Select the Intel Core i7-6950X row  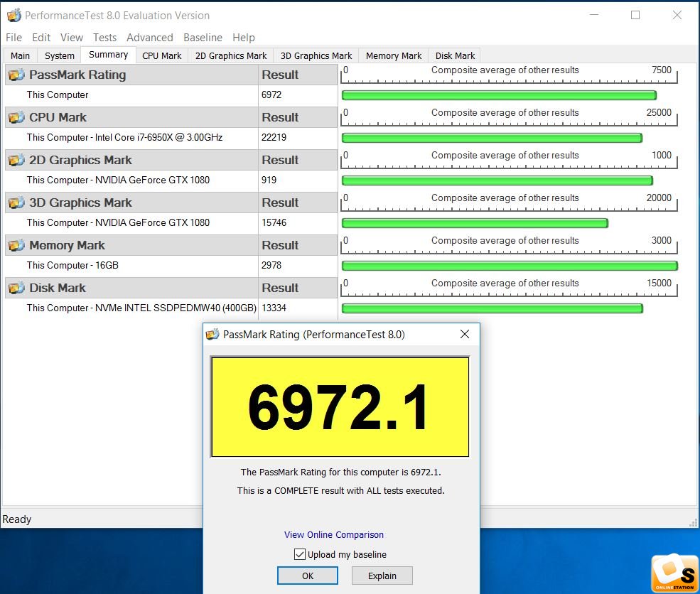click(171, 137)
